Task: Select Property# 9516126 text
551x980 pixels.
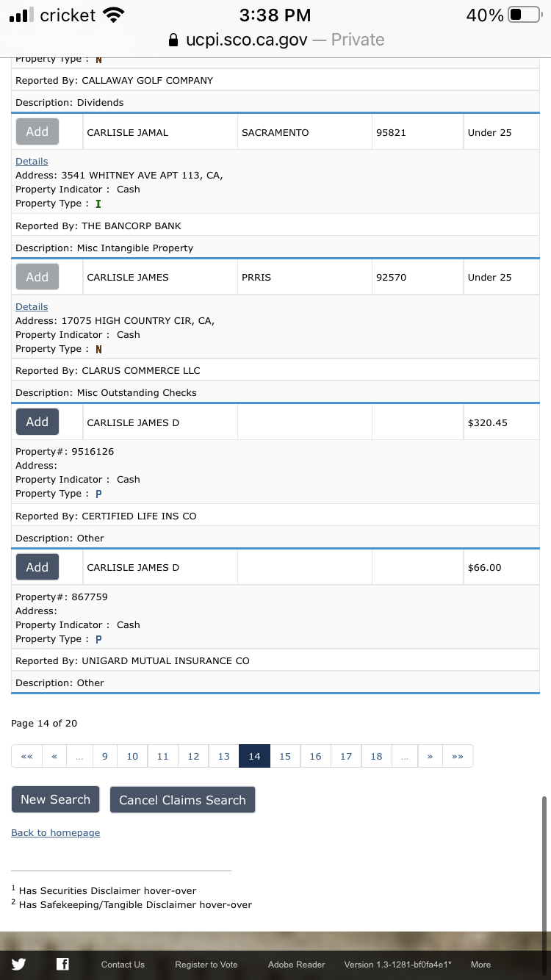Action: [x=65, y=451]
